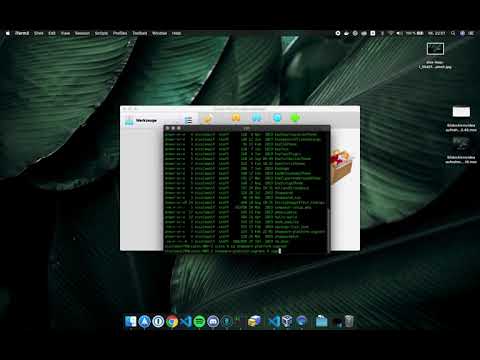Image resolution: width=480 pixels, height=360 pixels.
Task: Click the yellow pencil toolbar icon in Workspace window
Action: click(208, 118)
